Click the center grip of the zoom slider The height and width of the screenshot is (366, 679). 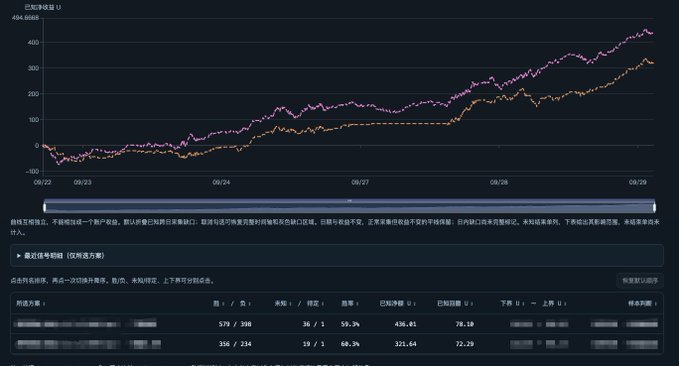(349, 201)
